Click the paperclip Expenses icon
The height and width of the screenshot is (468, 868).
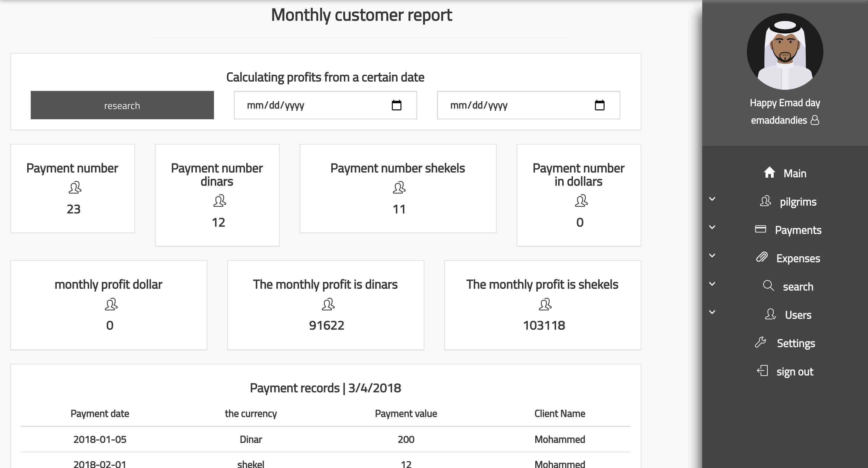click(x=762, y=257)
